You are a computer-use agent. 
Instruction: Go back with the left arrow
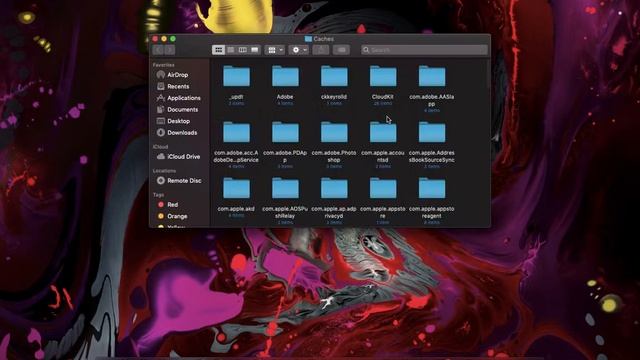158,50
